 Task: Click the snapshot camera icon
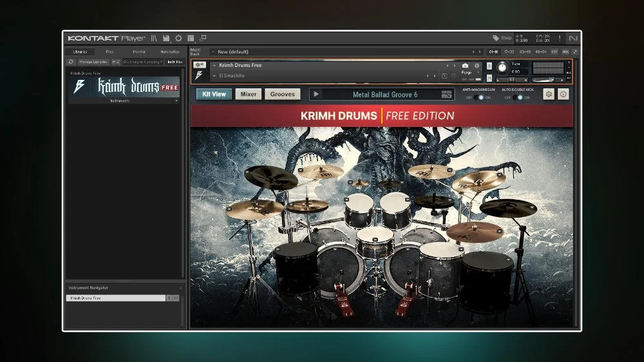pyautogui.click(x=465, y=66)
